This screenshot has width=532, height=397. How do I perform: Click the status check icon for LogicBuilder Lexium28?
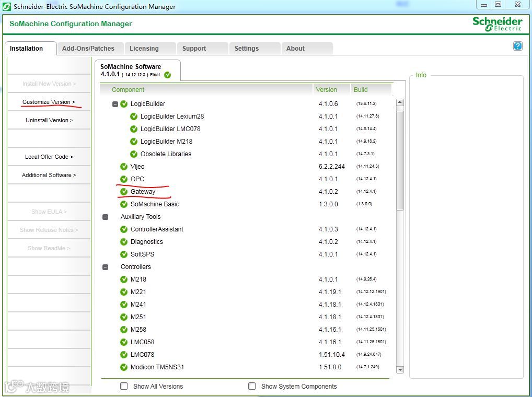(134, 116)
